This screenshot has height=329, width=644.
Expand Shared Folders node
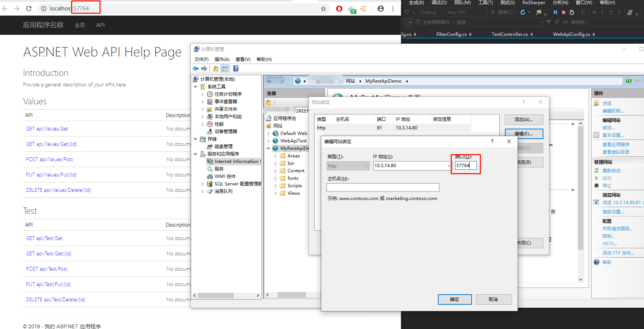203,109
